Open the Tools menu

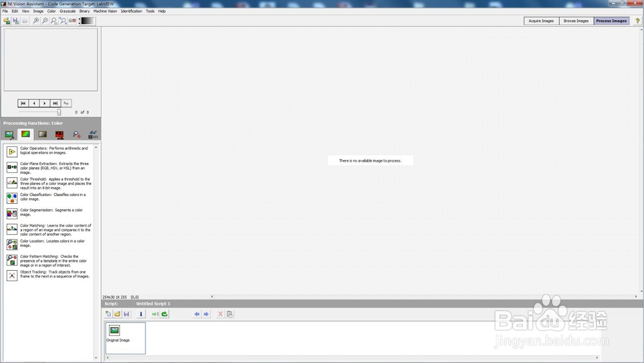[150, 11]
